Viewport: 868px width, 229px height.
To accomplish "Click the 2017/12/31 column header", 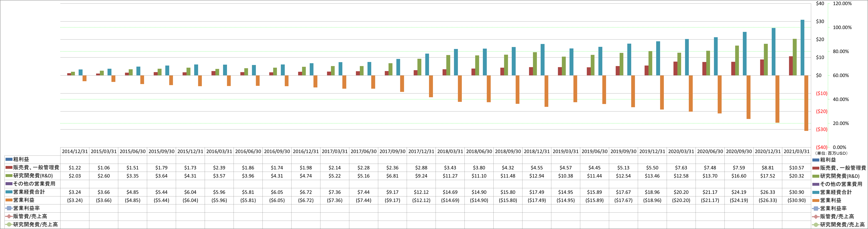I will pos(421,152).
